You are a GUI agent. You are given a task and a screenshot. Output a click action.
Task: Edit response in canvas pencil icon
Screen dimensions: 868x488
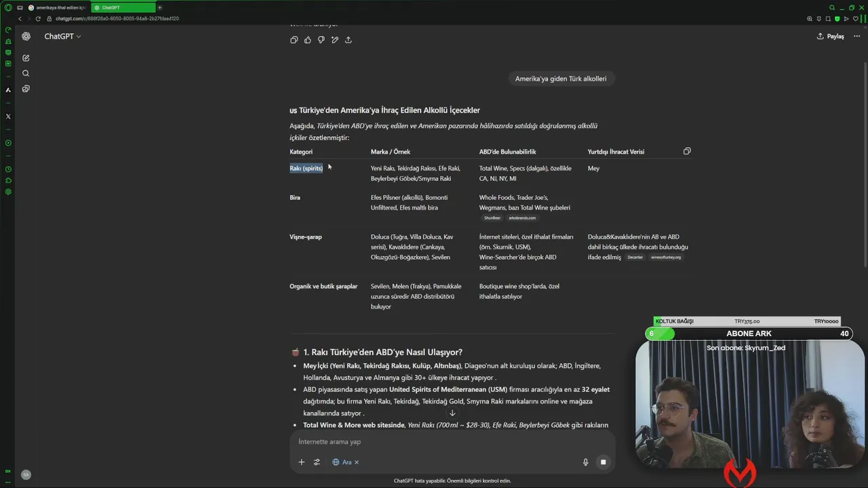click(334, 40)
